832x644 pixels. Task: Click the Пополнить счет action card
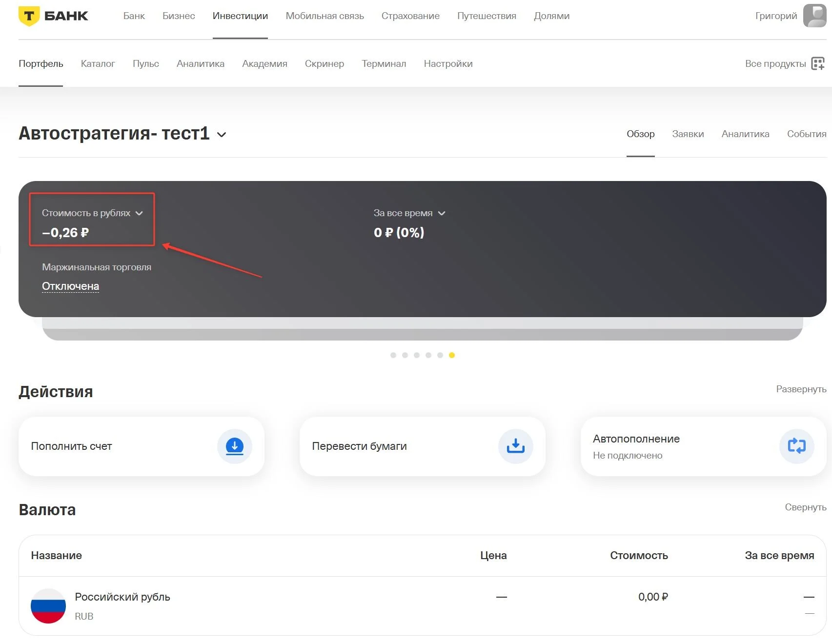[x=142, y=446]
